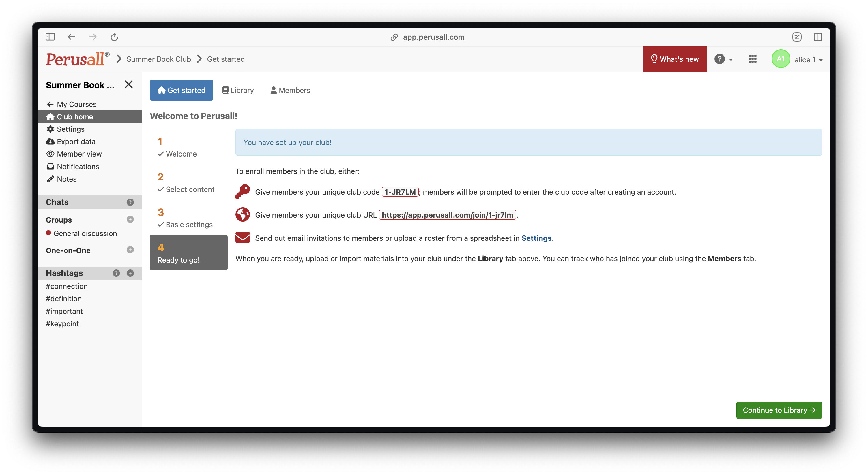Close the Summer Book sidebar panel
The height and width of the screenshot is (475, 868).
tap(129, 84)
